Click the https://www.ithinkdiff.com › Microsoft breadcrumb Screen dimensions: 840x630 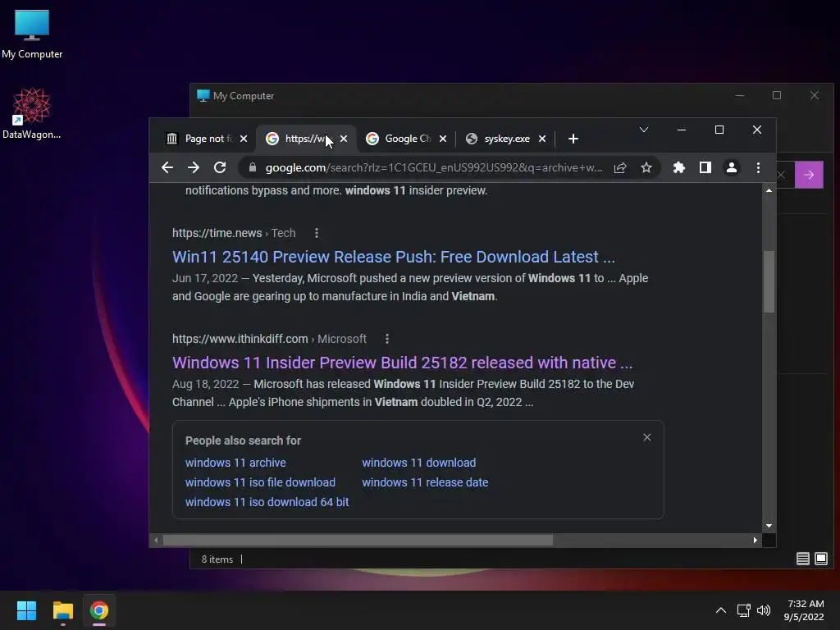point(269,339)
